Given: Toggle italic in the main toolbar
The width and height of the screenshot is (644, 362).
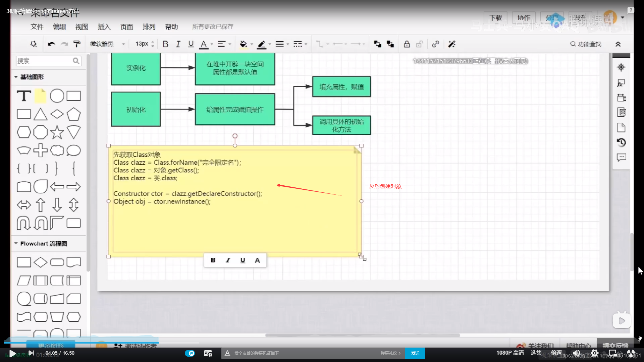Looking at the screenshot, I should (178, 44).
